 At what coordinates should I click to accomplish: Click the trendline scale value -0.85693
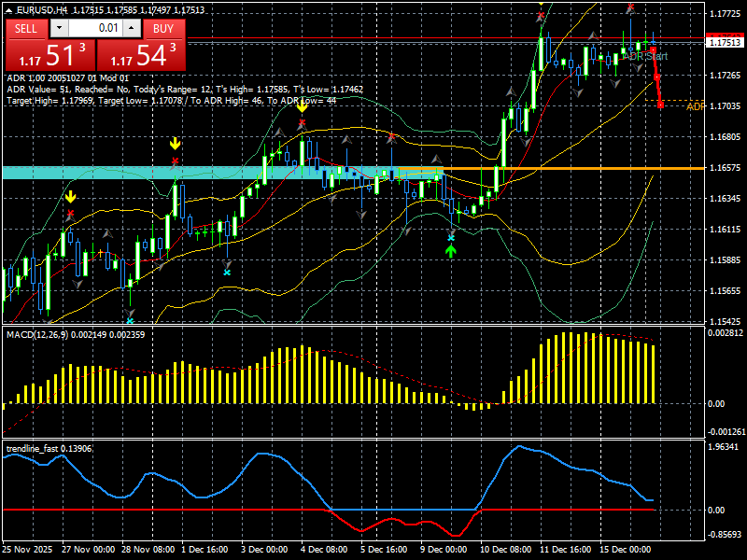tap(725, 534)
